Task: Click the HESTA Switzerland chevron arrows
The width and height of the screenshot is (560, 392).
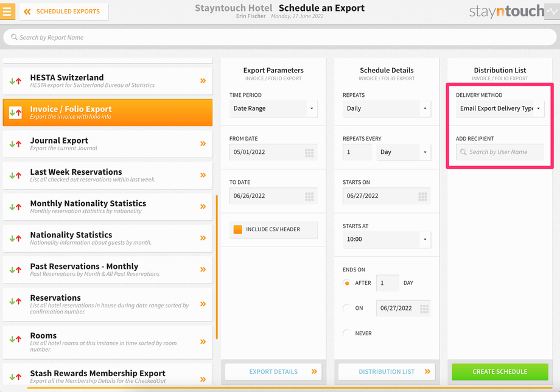Action: point(203,81)
